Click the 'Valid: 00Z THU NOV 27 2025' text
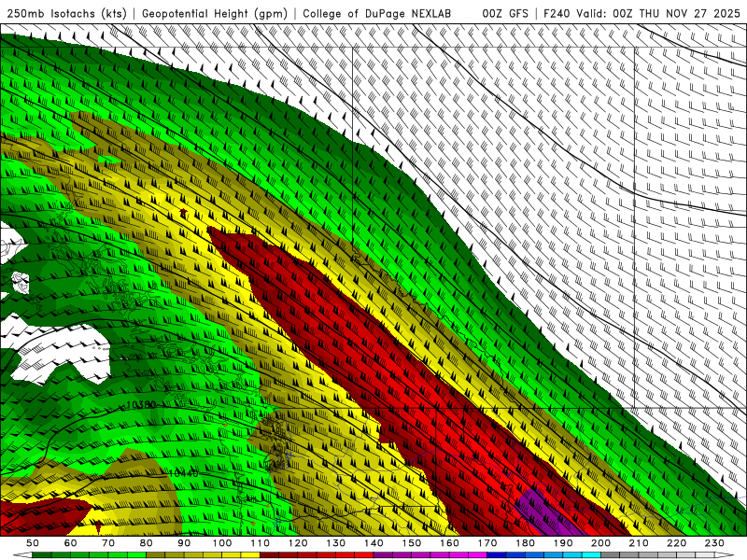Viewport: 747px width, 560px height. (658, 14)
